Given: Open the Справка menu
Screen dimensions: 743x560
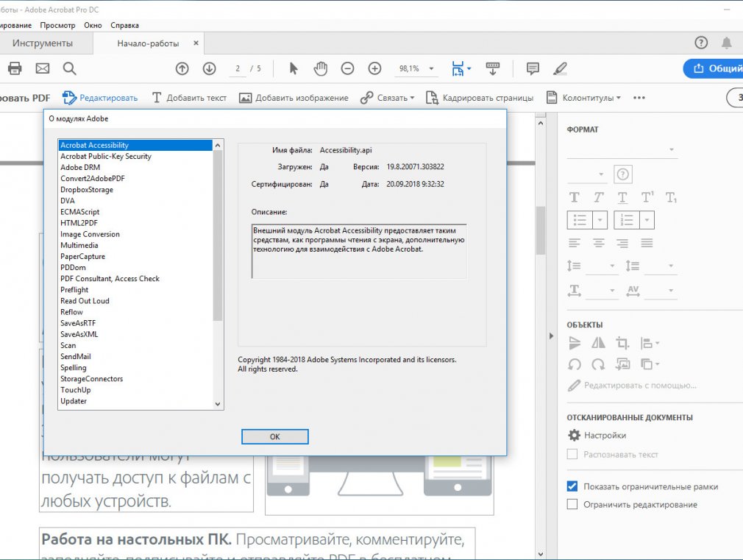Looking at the screenshot, I should pos(124,25).
